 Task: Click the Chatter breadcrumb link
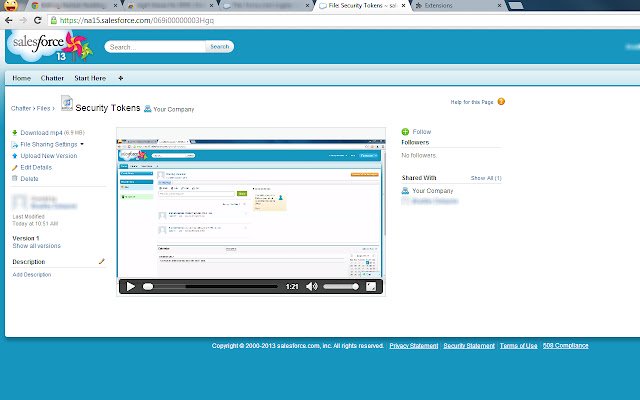point(21,108)
